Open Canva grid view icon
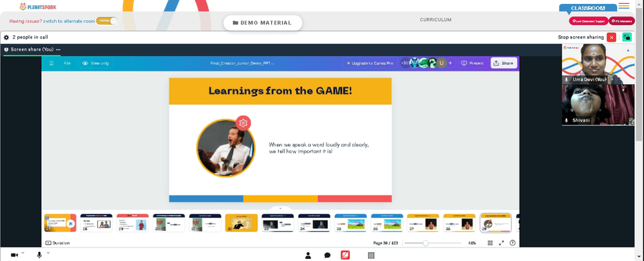This screenshot has height=261, width=644. pos(490,243)
